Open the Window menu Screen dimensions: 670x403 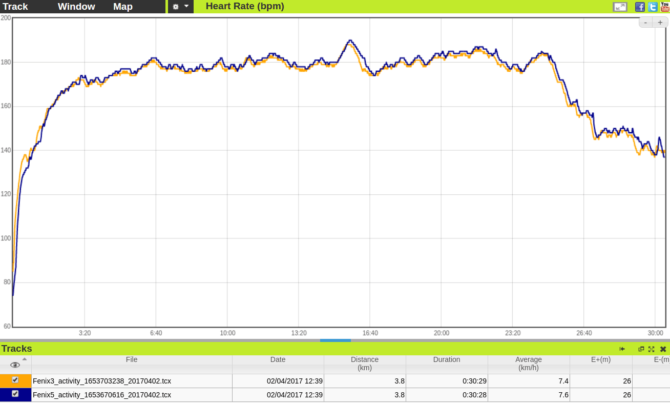pos(76,6)
